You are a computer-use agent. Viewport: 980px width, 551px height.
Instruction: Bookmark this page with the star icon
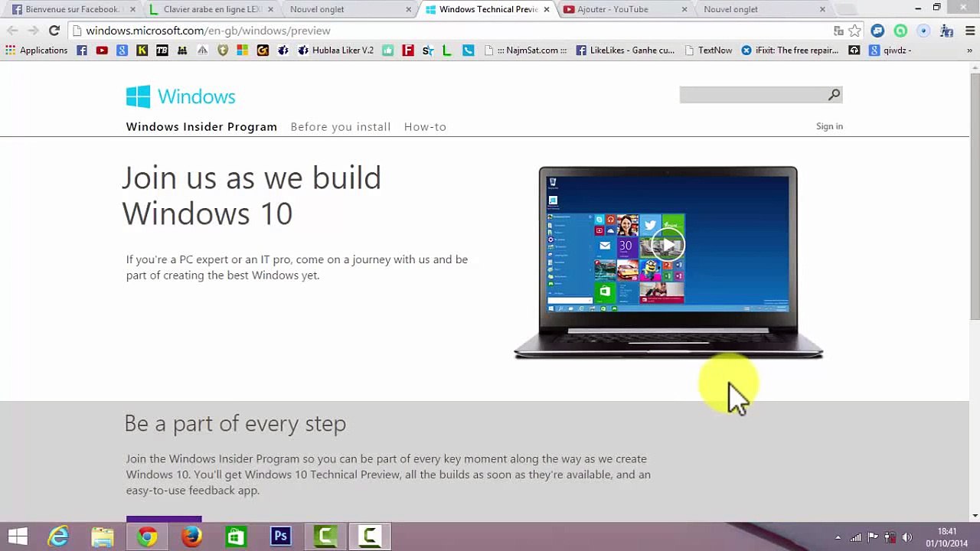point(854,31)
